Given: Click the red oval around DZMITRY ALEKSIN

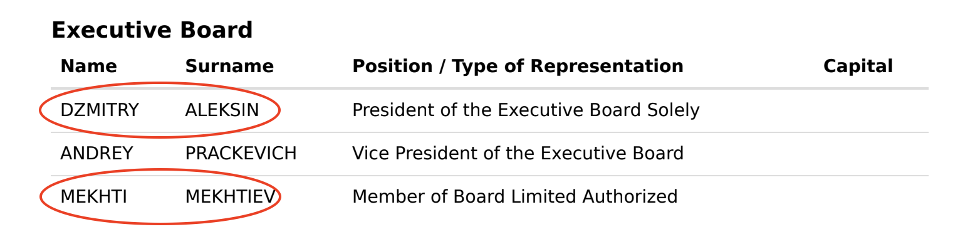Looking at the screenshot, I should pyautogui.click(x=160, y=110).
